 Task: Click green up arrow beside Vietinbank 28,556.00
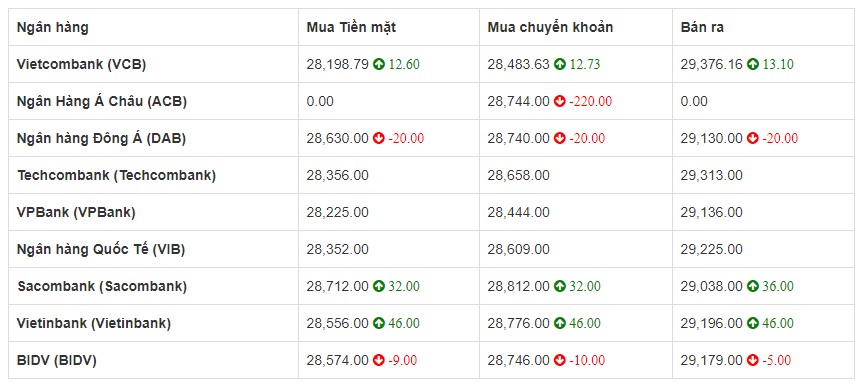379,323
